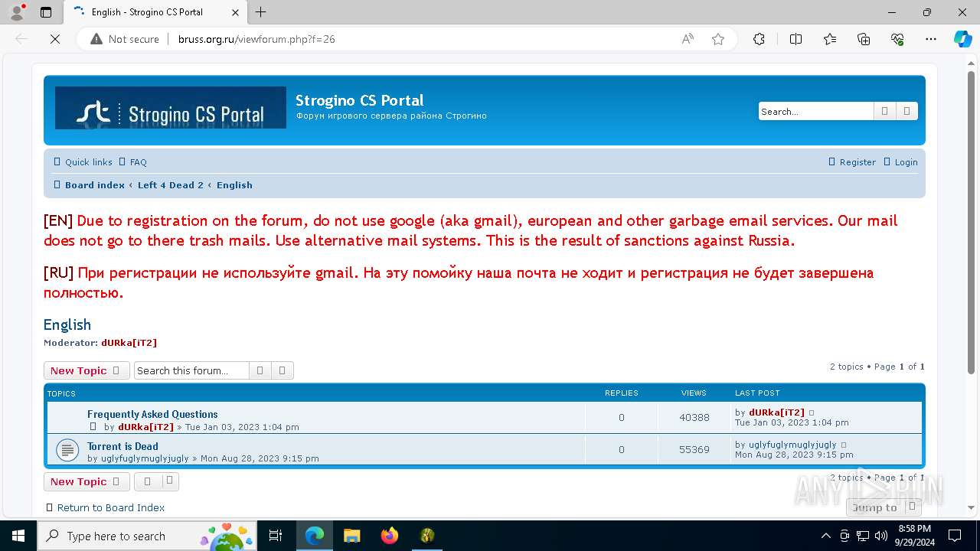This screenshot has width=980, height=551.
Task: Open uglyfuglymuglyjugly author profile under topic
Action: [x=145, y=458]
